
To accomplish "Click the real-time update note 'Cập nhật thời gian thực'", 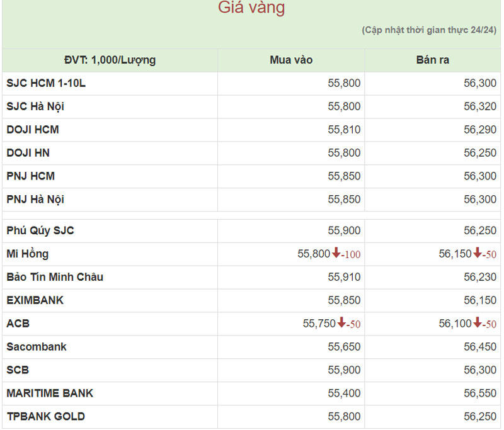I will tap(428, 30).
